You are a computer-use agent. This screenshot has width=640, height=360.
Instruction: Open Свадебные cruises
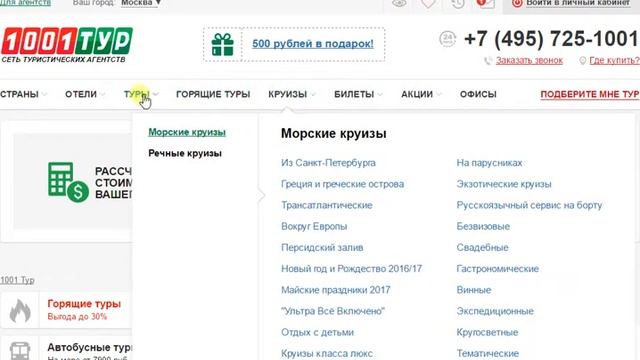tap(482, 248)
